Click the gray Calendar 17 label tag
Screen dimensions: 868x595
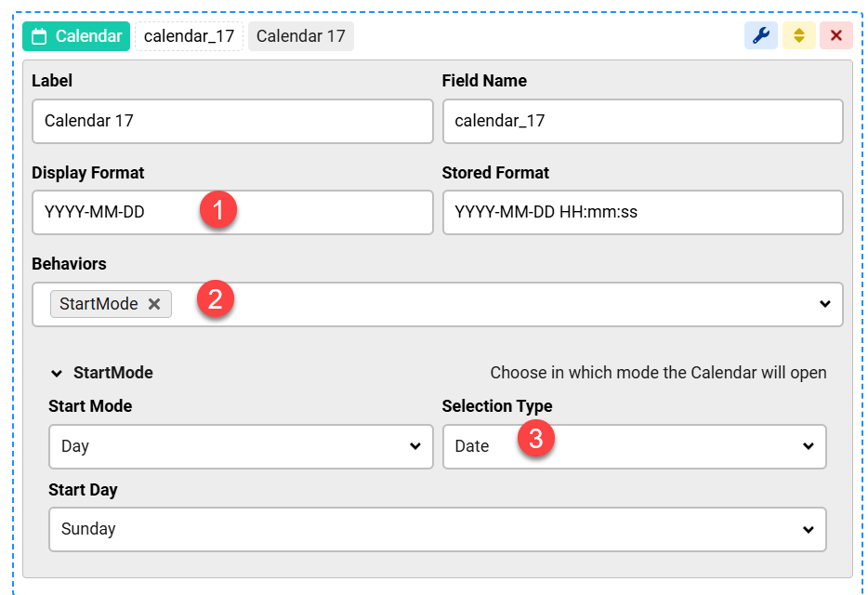(300, 36)
